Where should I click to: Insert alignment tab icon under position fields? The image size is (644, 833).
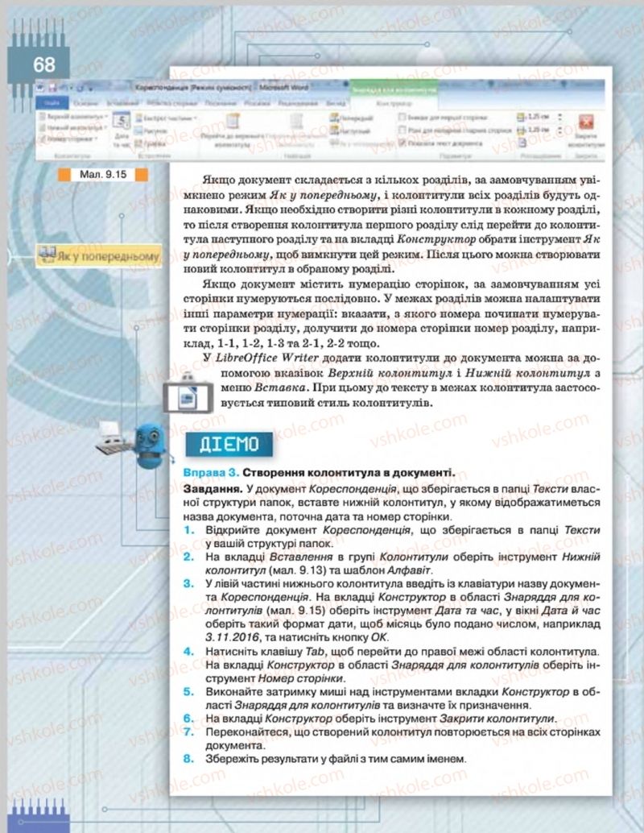click(x=522, y=143)
